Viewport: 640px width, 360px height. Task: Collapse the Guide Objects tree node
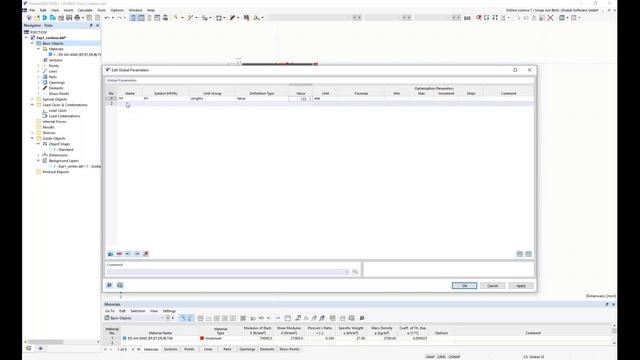tap(32, 138)
